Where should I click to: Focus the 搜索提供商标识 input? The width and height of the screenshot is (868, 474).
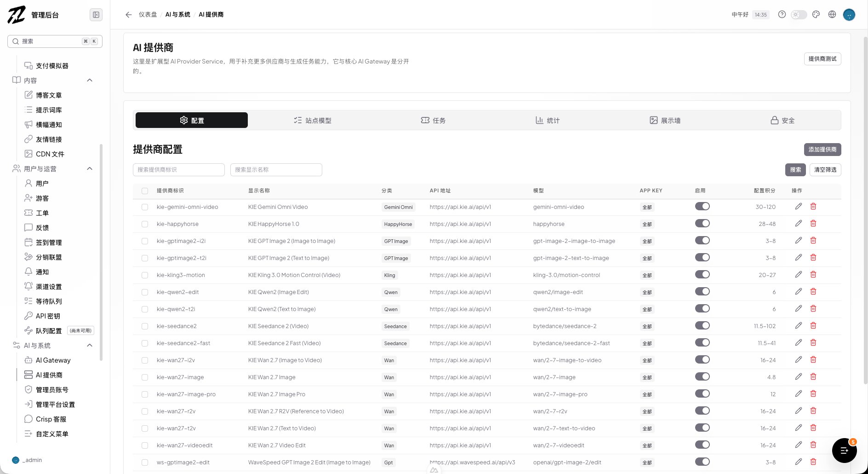[179, 170]
